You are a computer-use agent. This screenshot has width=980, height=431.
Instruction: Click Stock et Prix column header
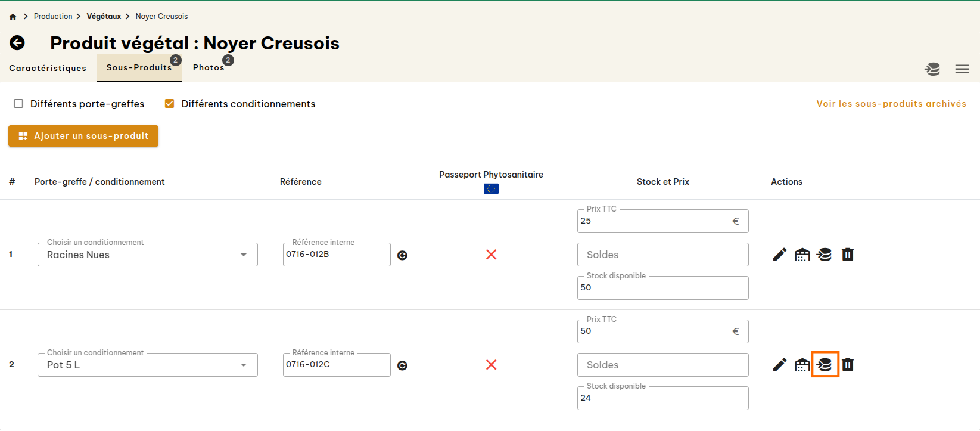point(663,182)
